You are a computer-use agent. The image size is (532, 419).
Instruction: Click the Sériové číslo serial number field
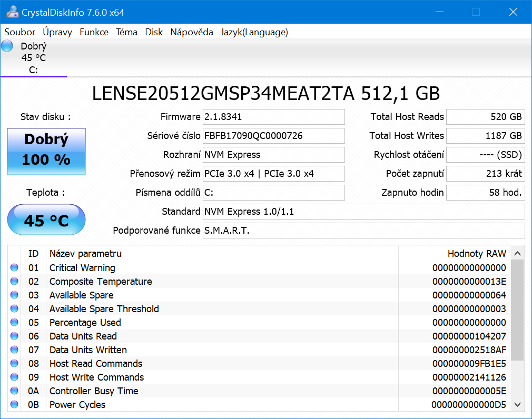click(x=273, y=136)
